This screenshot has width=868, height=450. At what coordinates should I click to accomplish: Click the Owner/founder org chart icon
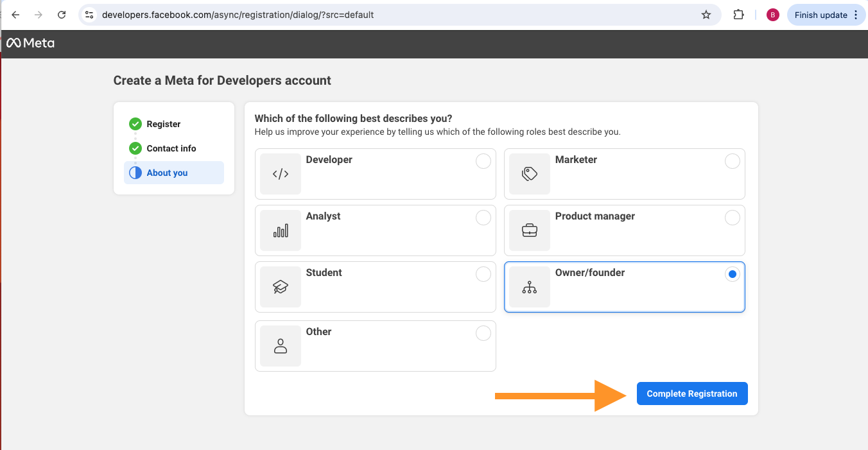click(530, 287)
